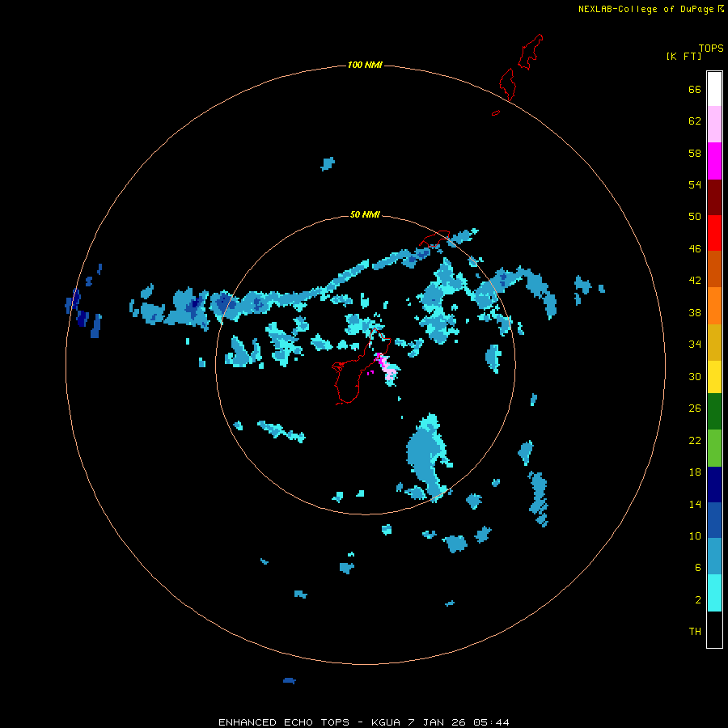Click the bright red 50 legend swatch
This screenshot has width=728, height=728.
[x=714, y=233]
